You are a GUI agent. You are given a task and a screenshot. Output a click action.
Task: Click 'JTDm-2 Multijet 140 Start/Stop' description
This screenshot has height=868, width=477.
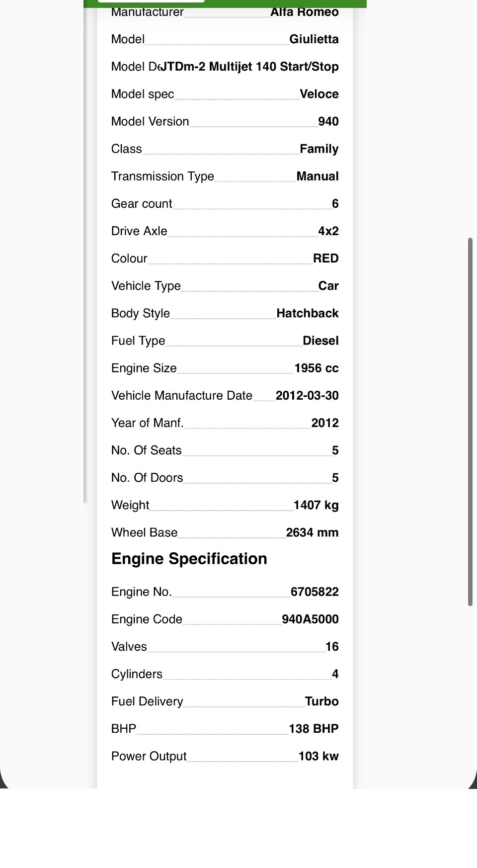(249, 67)
